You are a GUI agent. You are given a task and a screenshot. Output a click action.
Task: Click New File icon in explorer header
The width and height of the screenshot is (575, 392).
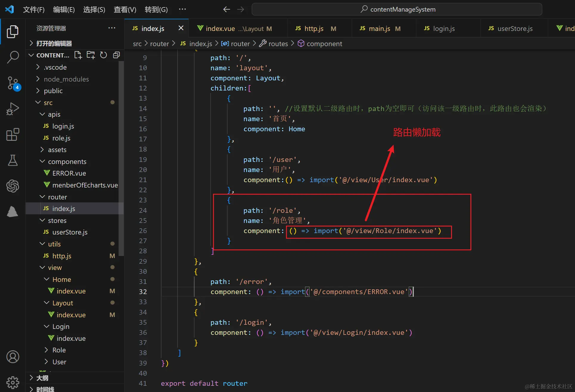[78, 55]
